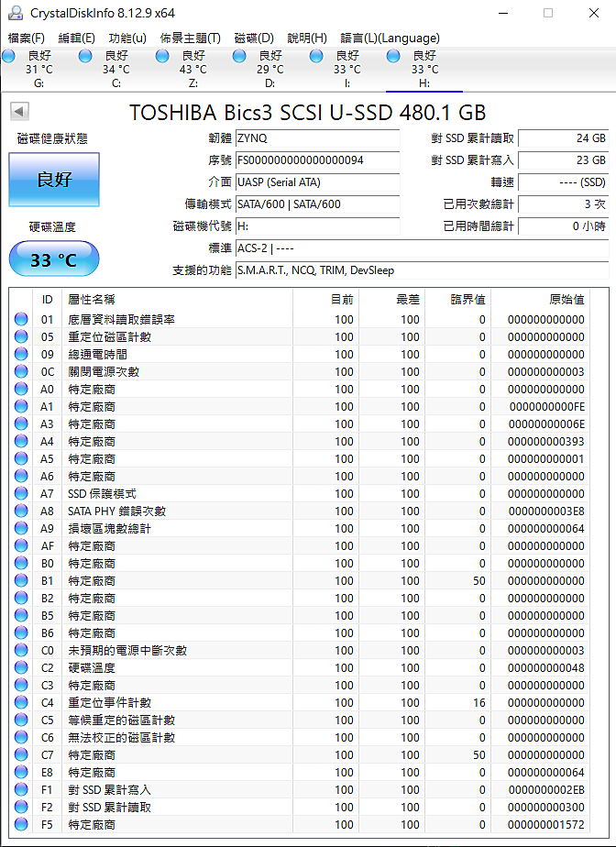Image resolution: width=616 pixels, height=847 pixels.
Task: Click raw value 0000000000FE in row A1
Action: (x=547, y=407)
